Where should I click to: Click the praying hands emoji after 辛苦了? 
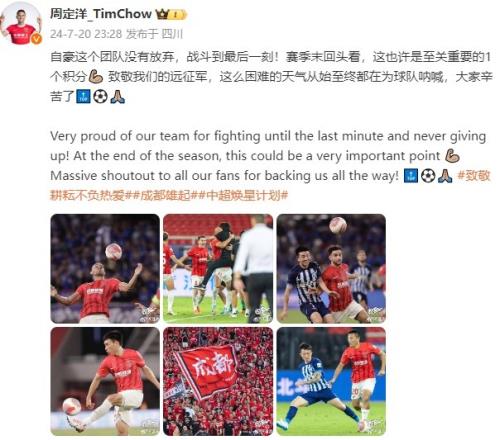(117, 97)
